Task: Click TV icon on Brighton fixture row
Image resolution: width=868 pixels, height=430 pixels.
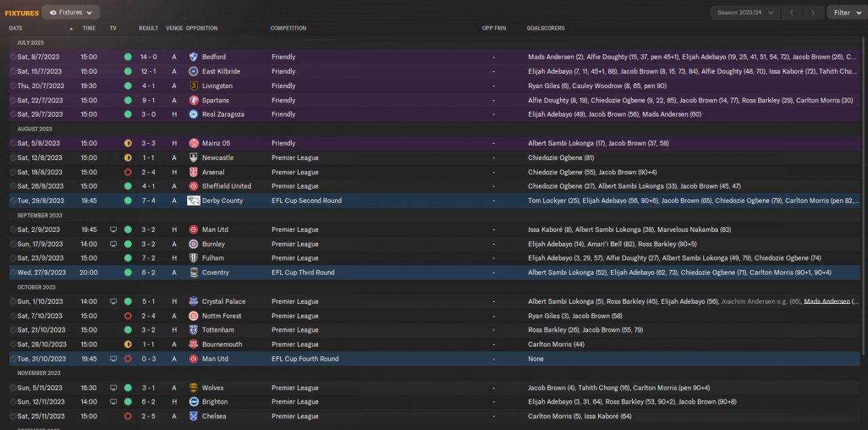Action: pyautogui.click(x=113, y=402)
